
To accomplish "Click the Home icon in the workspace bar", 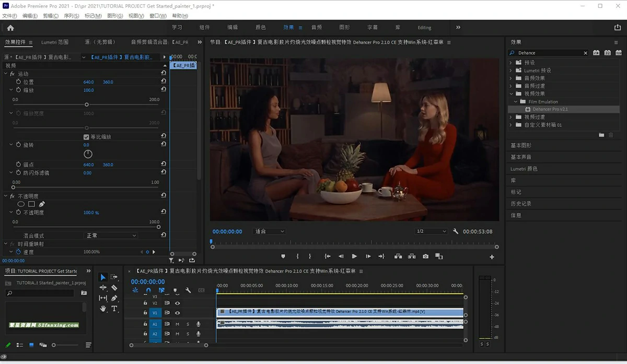I will 10,28.
